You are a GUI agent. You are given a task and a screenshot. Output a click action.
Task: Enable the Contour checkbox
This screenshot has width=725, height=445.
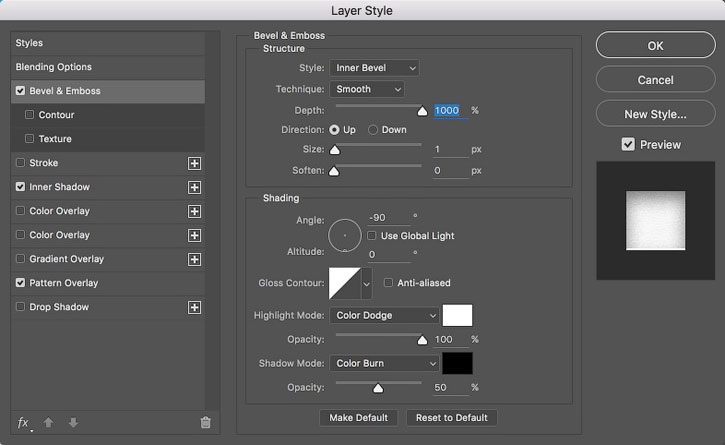pyautogui.click(x=30, y=115)
